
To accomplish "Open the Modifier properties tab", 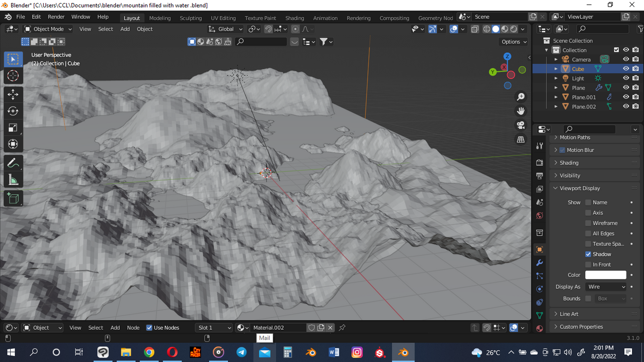I will [539, 263].
